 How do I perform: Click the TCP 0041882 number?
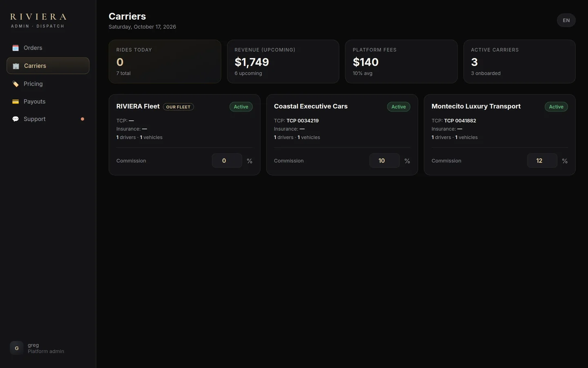(460, 121)
